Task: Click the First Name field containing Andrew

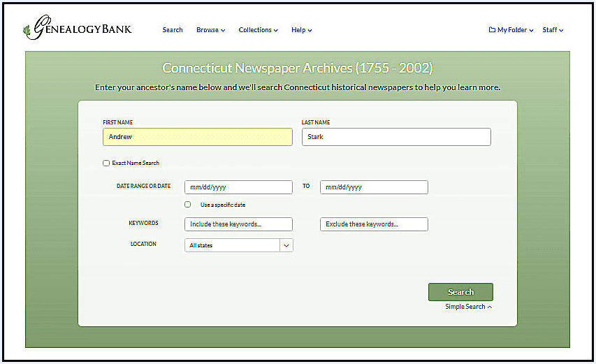Action: click(198, 137)
